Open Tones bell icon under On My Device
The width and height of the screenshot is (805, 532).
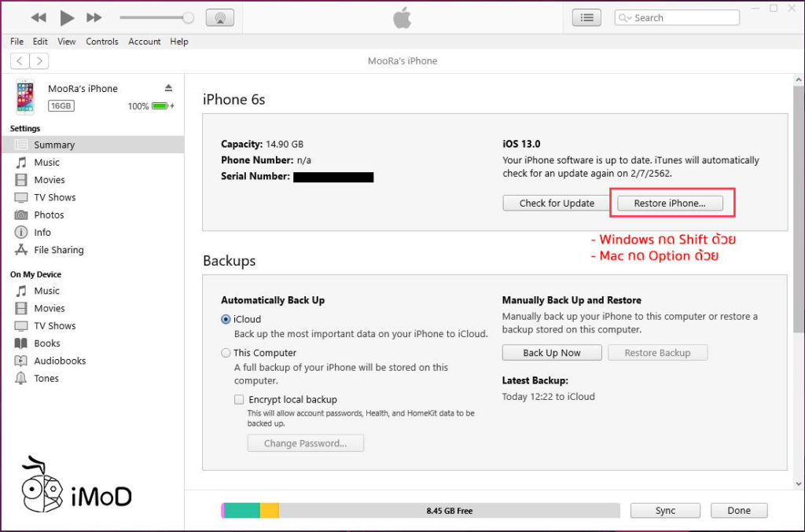click(21, 378)
